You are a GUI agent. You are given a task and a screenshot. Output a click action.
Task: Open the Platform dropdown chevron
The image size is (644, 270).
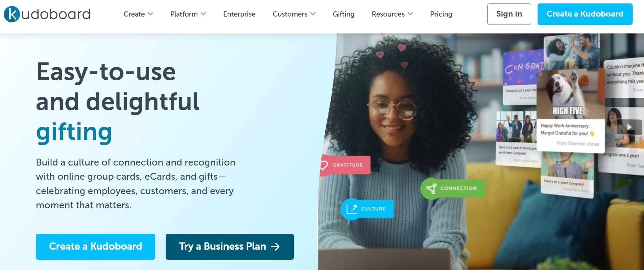point(204,14)
